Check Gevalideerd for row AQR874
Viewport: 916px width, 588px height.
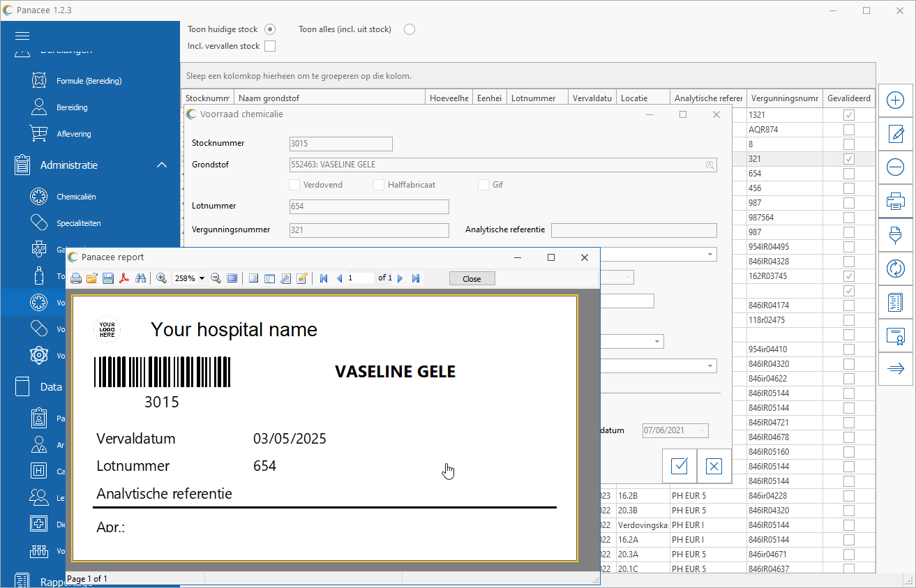click(849, 130)
